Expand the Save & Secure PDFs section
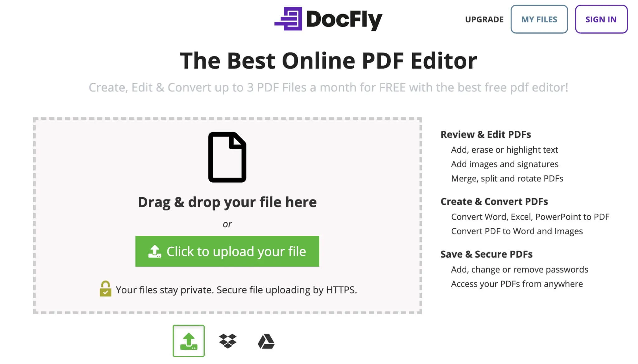Viewport: 638px width, 364px height. tap(486, 254)
